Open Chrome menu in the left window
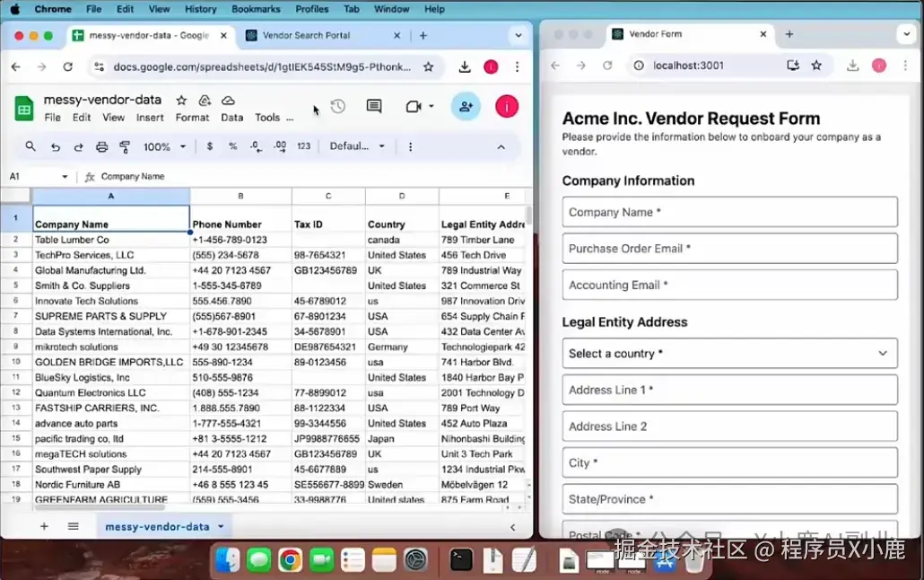924x580 pixels. click(x=517, y=66)
